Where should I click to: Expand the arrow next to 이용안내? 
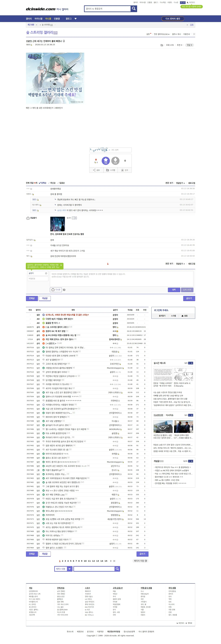coord(194,34)
